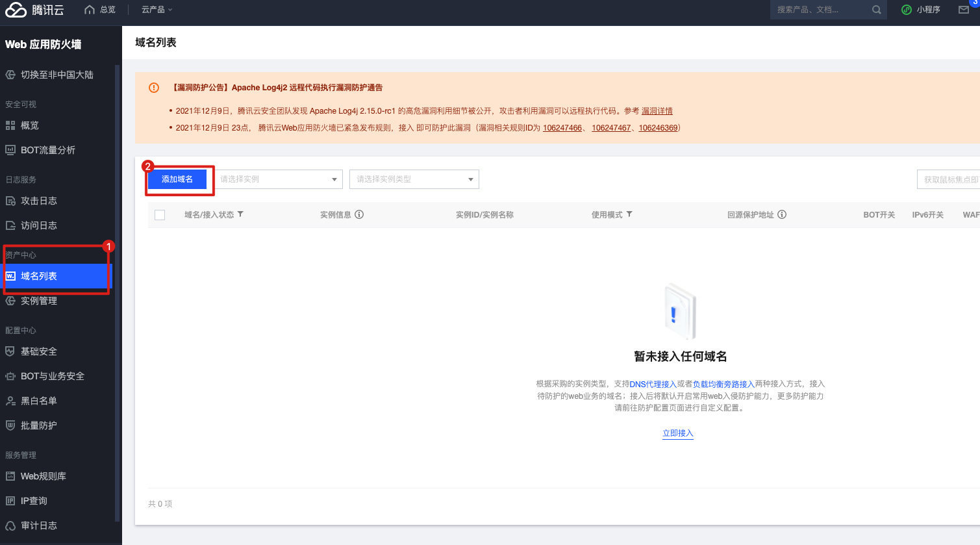The height and width of the screenshot is (545, 980).
Task: Click the 立即接入 link
Action: (678, 433)
